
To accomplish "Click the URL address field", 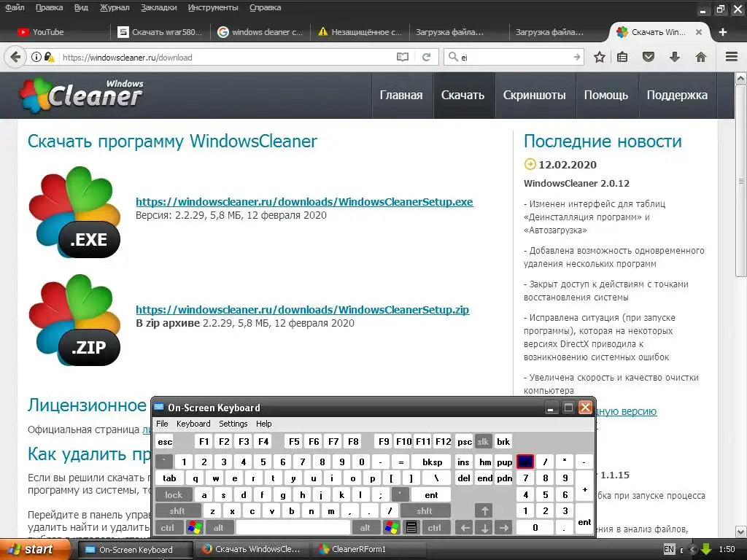I will tap(227, 57).
